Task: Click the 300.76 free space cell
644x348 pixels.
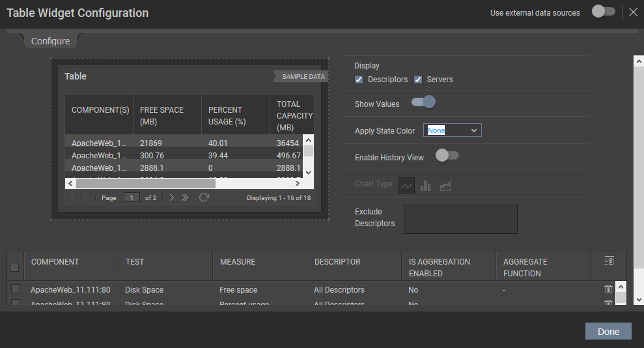Action: [x=152, y=155]
